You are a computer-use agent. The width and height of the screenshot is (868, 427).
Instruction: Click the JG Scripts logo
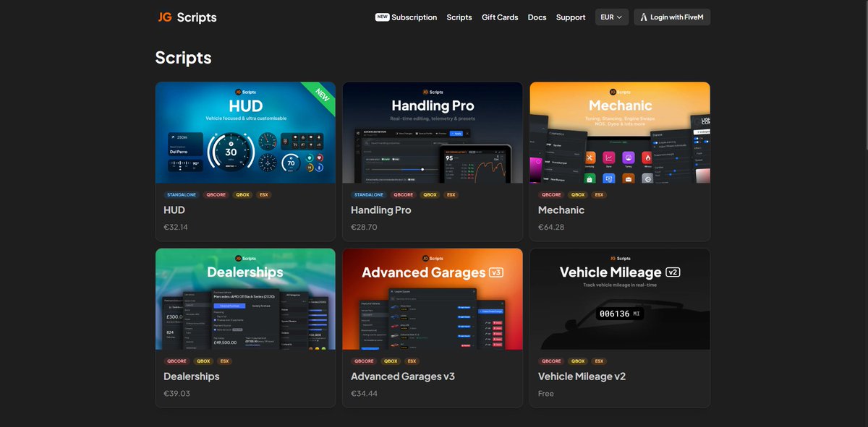(187, 17)
